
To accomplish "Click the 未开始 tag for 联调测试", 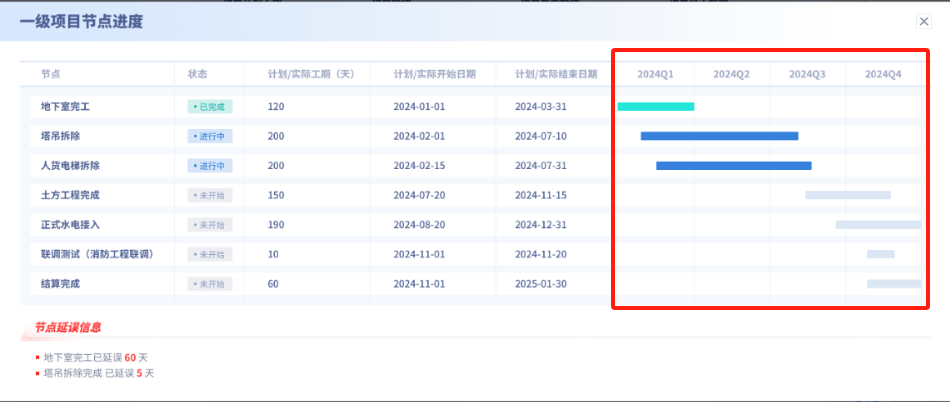I will [x=210, y=254].
